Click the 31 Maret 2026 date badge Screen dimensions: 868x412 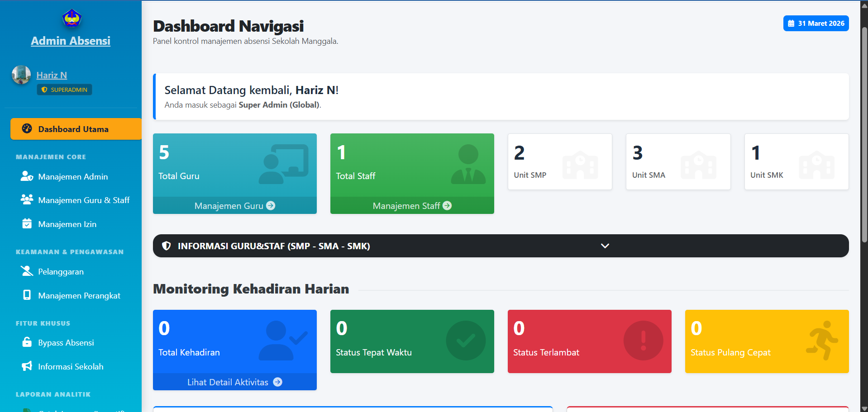(x=816, y=24)
